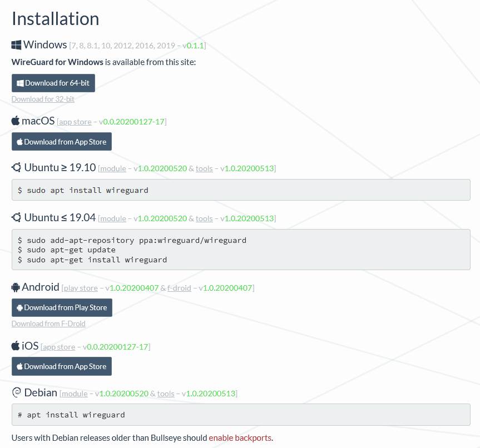
Task: Open tools link for Ubuntu ≤ 19.04
Action: (204, 218)
